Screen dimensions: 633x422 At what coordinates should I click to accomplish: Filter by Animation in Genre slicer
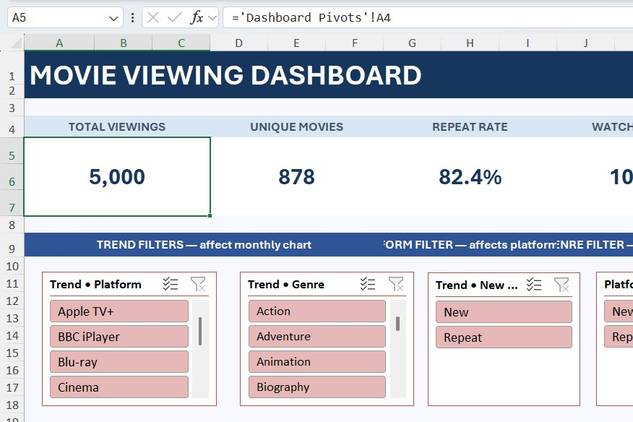(x=317, y=362)
